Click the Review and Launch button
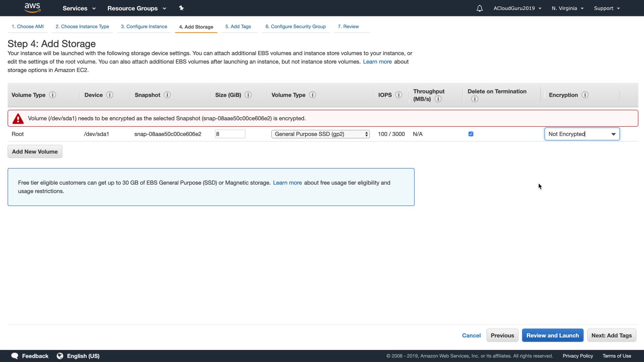 pyautogui.click(x=552, y=335)
